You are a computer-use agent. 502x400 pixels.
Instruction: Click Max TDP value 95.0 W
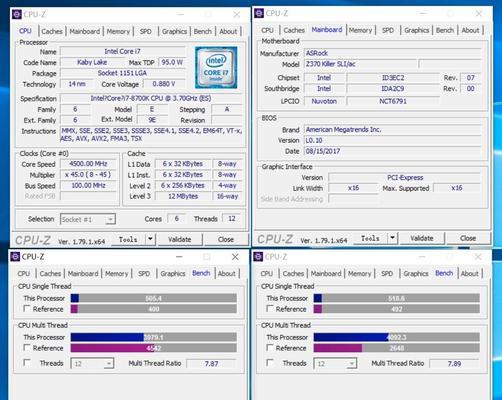172,62
